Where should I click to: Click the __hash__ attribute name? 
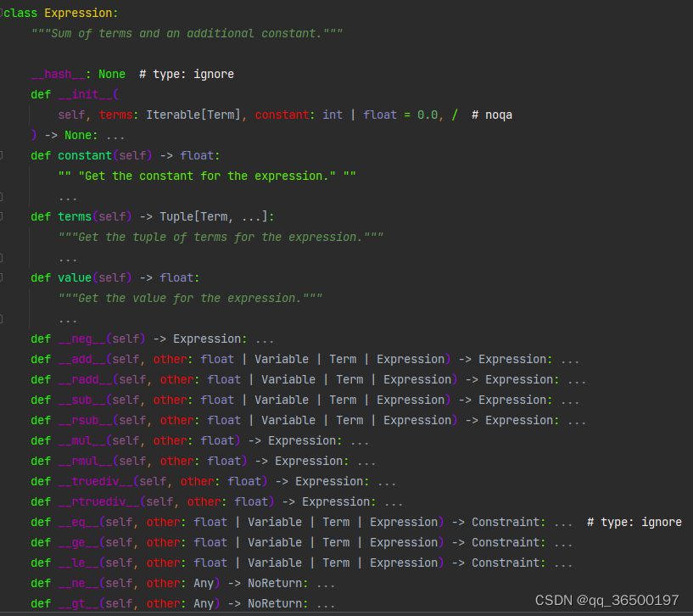[58, 74]
